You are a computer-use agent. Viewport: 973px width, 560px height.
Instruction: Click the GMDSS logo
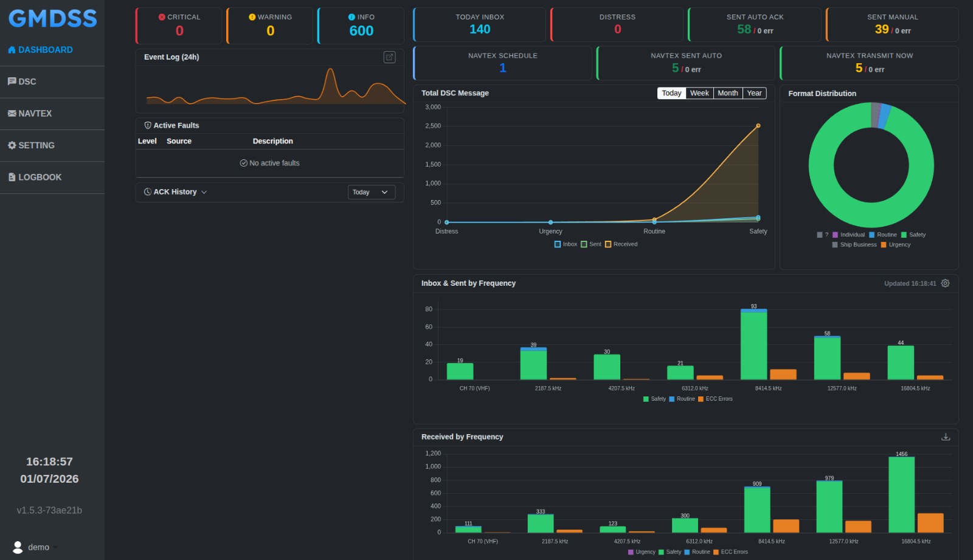[52, 18]
